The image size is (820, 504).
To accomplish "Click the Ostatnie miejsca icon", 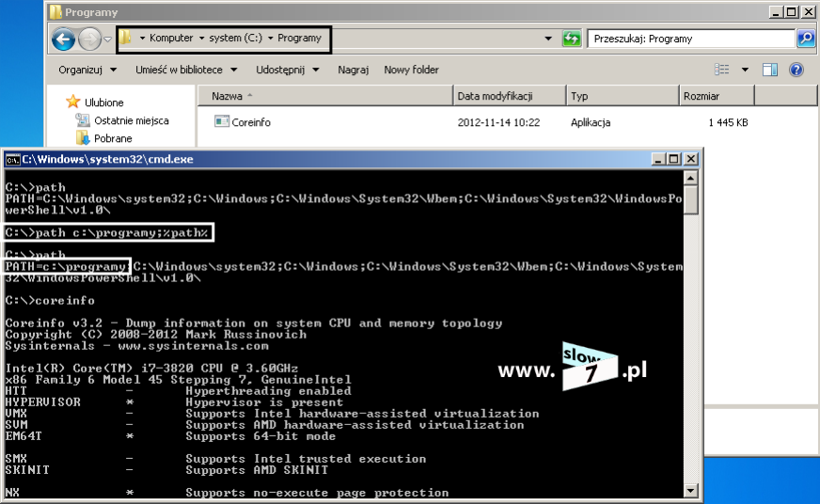I will pos(83,120).
